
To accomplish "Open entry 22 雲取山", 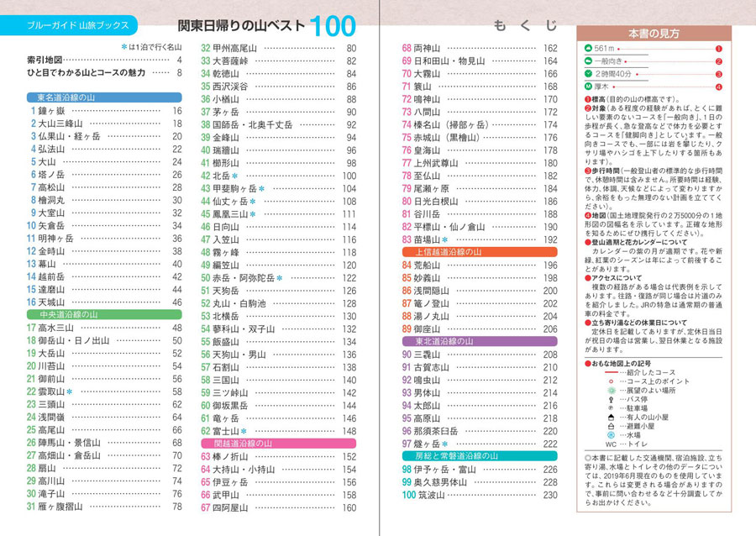I will (x=104, y=391).
